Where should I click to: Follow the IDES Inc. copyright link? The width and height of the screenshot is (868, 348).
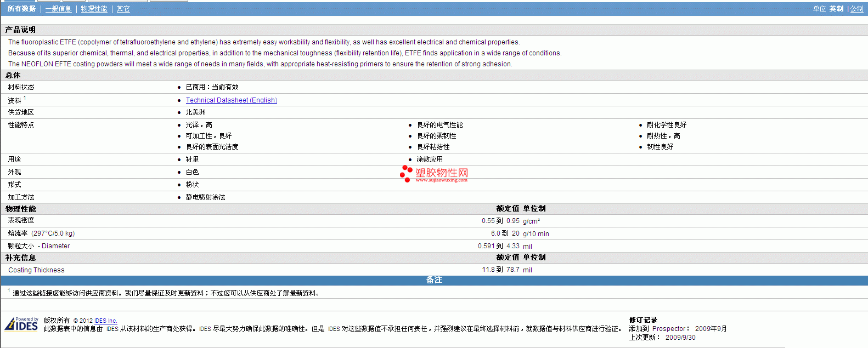pos(106,321)
